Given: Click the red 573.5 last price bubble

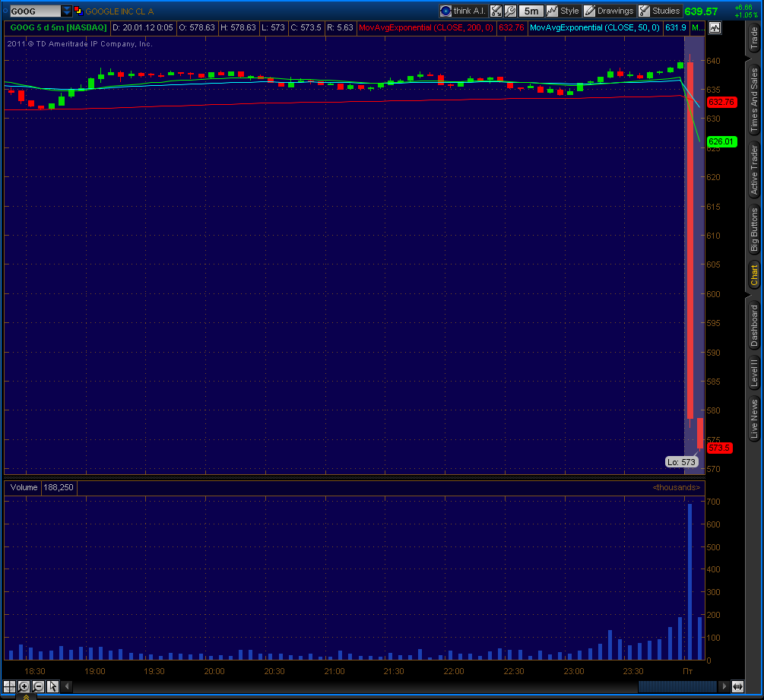Looking at the screenshot, I should (720, 448).
